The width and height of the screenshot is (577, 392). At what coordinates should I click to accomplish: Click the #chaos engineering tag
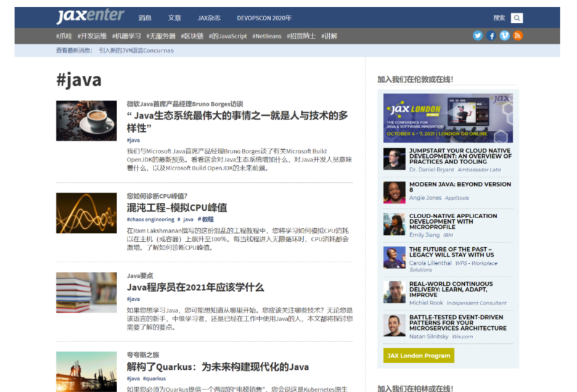(150, 219)
